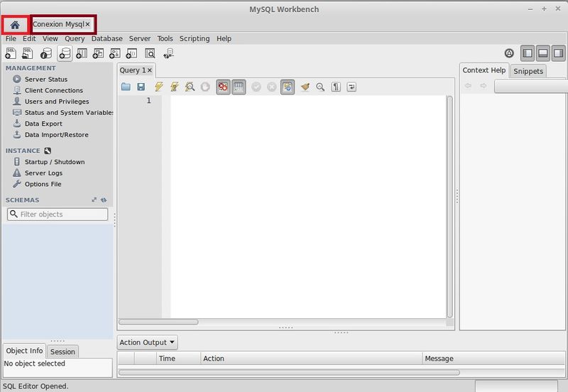
Task: Open Options File
Action: [x=43, y=184]
